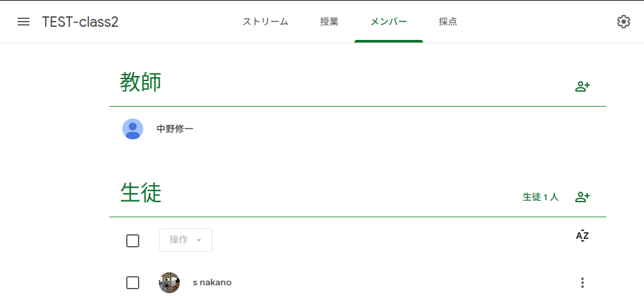Click the 生徒 1 人 student count
The width and height of the screenshot is (644, 301).
(x=541, y=197)
